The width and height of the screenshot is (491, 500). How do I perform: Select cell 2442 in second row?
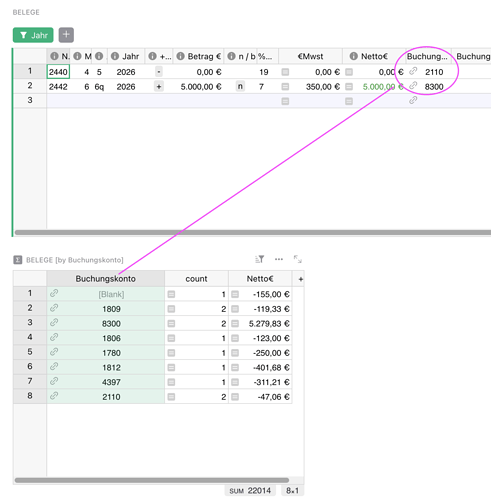click(58, 87)
